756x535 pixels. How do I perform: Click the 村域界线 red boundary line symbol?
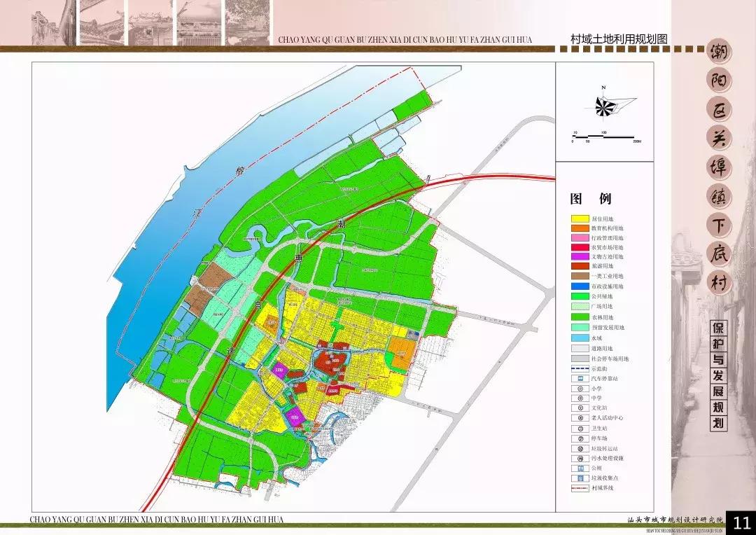point(580,488)
